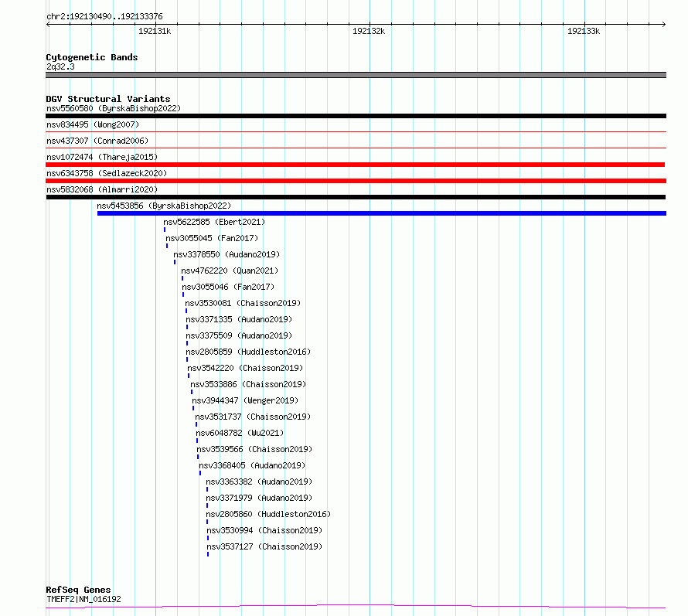This screenshot has width=688, height=616.
Task: Click the thin red line of nsv437307
Action: (x=356, y=148)
